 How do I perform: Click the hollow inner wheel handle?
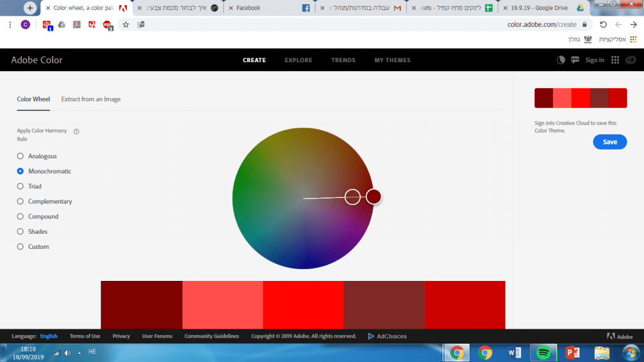(x=352, y=197)
